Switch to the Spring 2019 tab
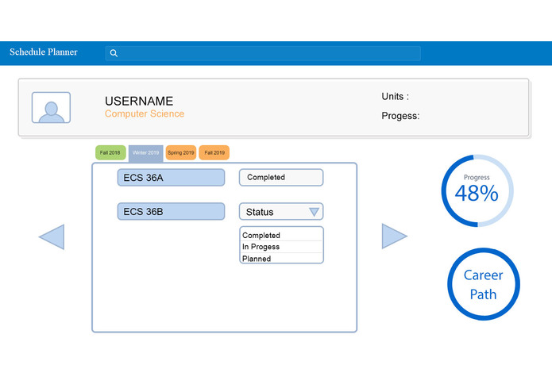Viewport: 552px width, 392px height. [x=180, y=152]
